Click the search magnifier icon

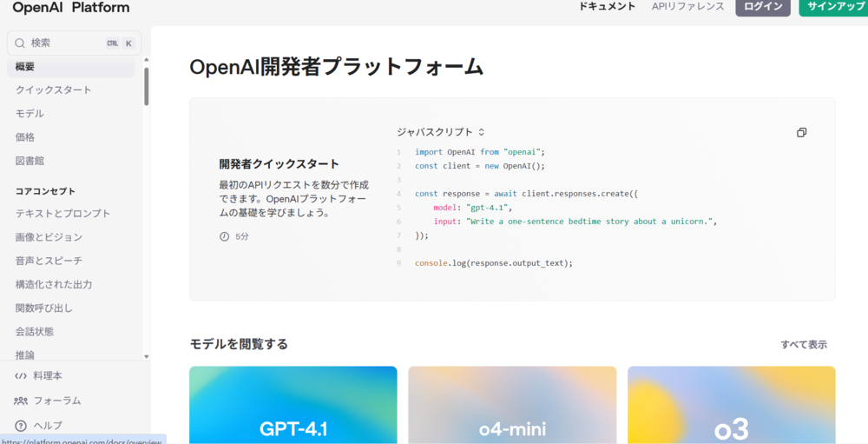20,43
